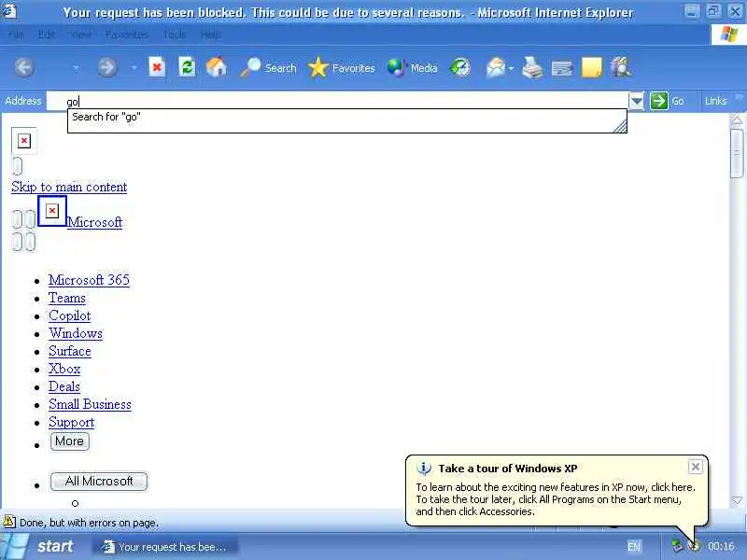Click the page scrollbar down arrow

737,501
